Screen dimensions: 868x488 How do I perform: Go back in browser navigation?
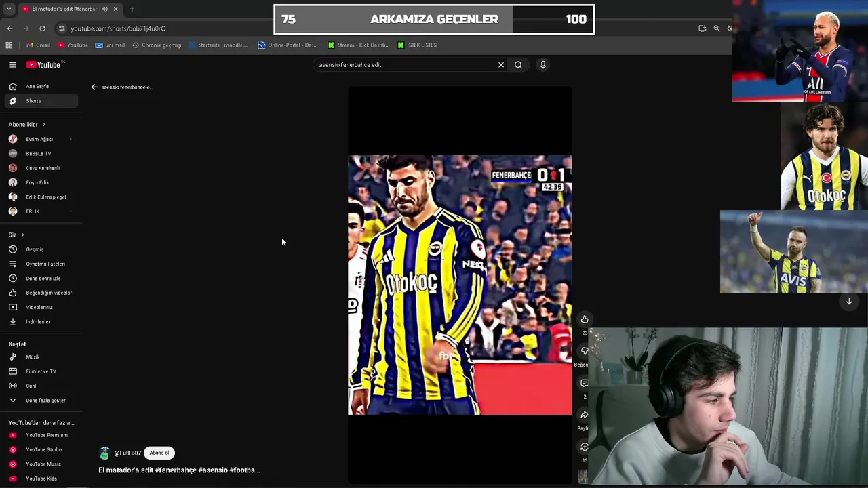coord(9,28)
